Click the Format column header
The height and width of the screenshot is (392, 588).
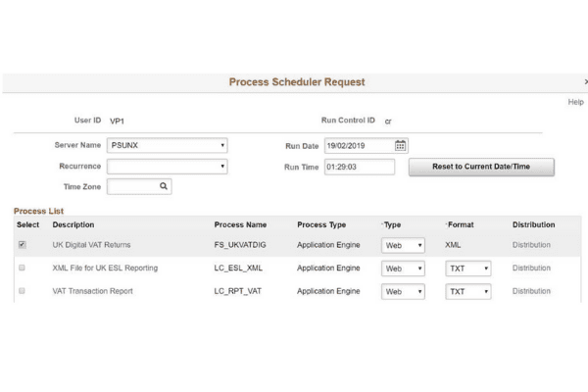pos(461,224)
